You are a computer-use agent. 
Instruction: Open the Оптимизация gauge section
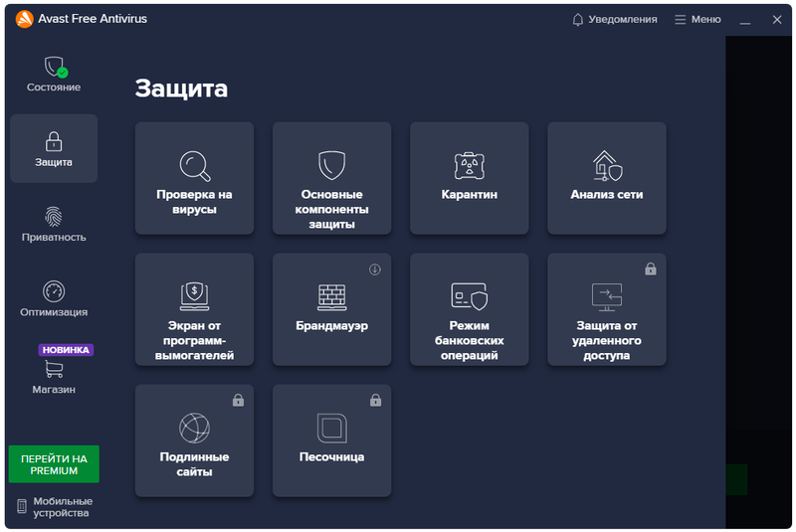[54, 298]
